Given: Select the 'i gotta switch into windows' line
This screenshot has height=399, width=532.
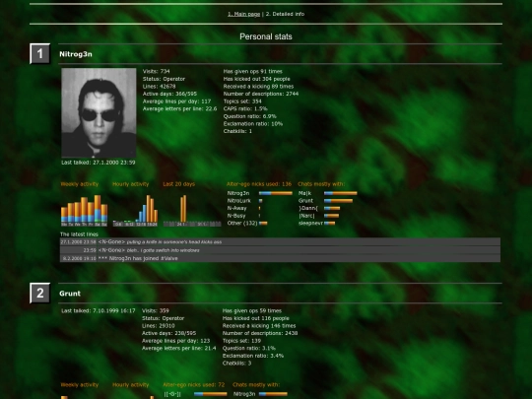Looking at the screenshot, I should click(x=280, y=250).
